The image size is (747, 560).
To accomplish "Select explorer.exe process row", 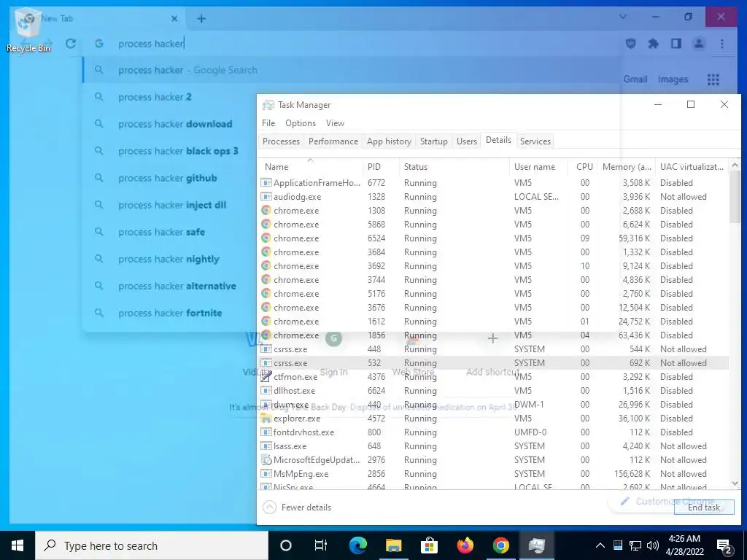I will pos(493,419).
